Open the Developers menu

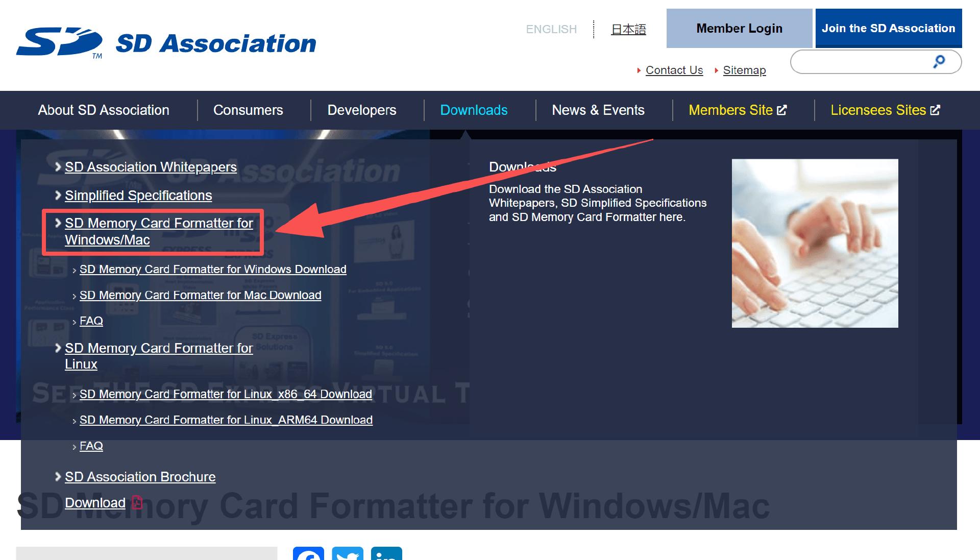click(x=362, y=110)
